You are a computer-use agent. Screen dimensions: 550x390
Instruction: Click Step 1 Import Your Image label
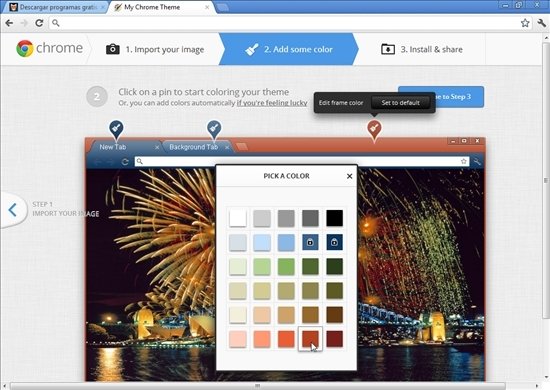coord(66,209)
